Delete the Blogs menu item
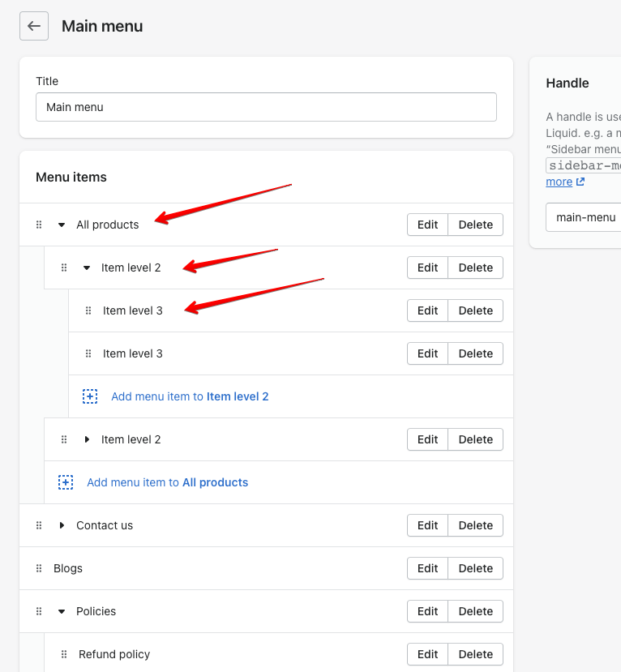The width and height of the screenshot is (621, 672). (475, 568)
